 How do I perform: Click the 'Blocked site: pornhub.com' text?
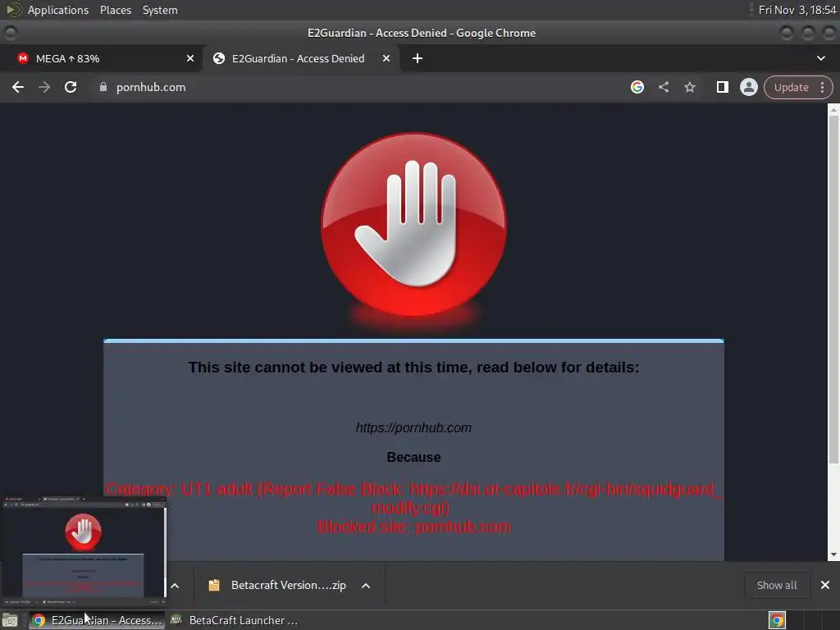click(x=413, y=527)
